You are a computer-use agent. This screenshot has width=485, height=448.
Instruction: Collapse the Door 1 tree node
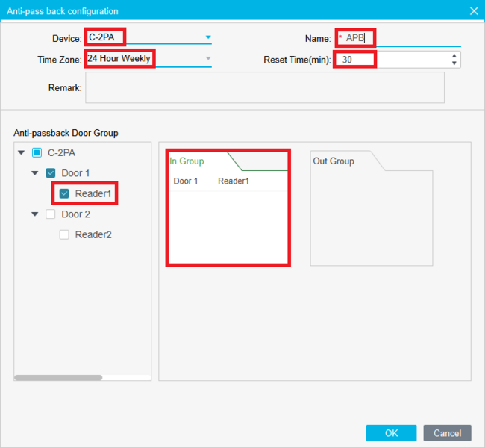click(x=35, y=173)
